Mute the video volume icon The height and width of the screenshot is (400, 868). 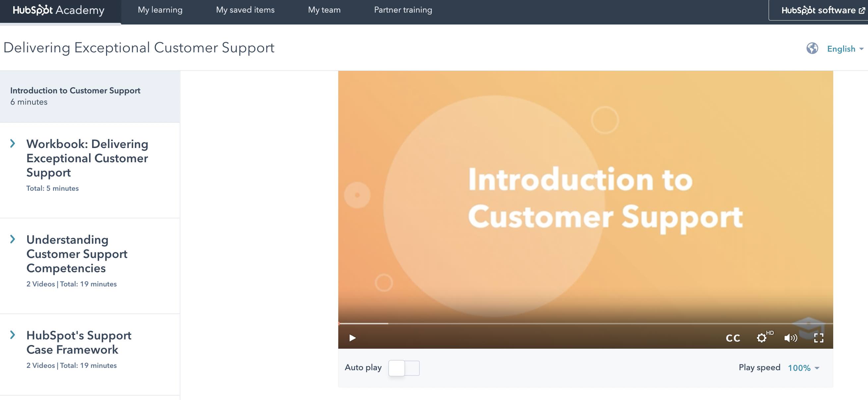click(791, 338)
